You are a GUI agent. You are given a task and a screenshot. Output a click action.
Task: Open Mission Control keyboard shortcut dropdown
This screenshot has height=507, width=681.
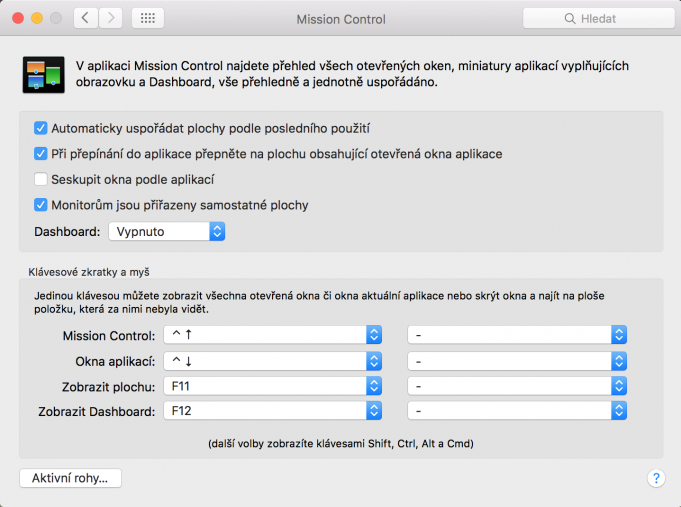(272, 335)
